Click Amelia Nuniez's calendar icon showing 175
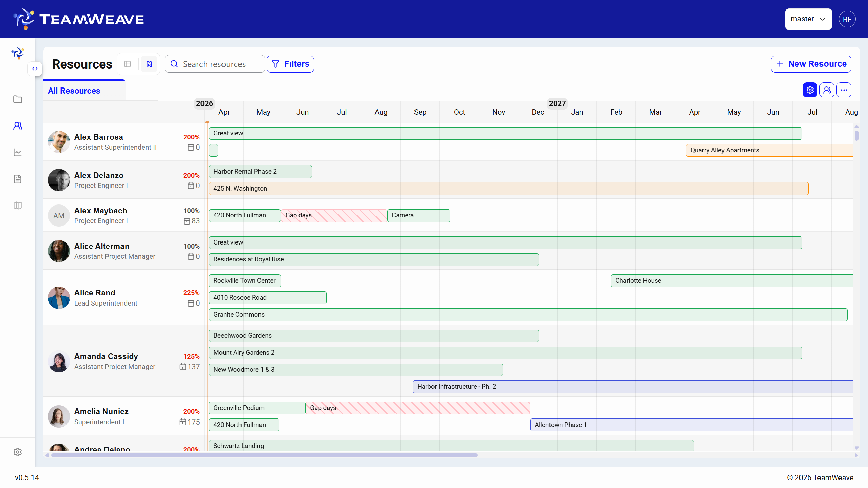 click(183, 422)
